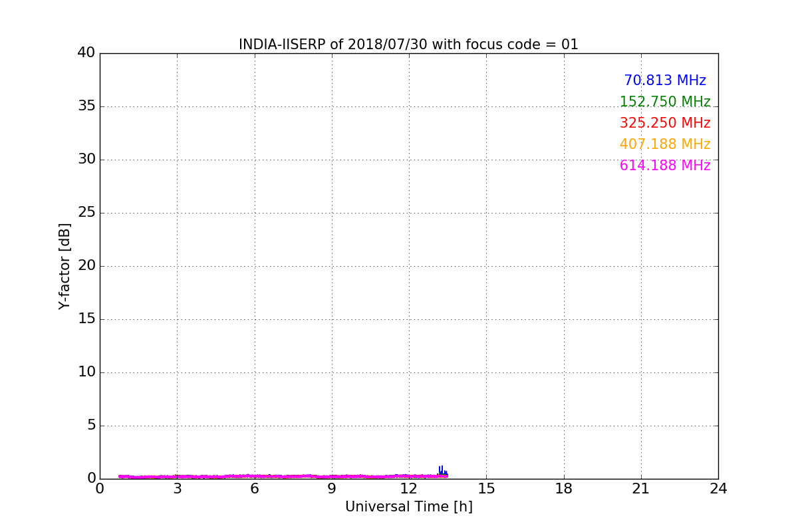Click the x-axis tick label 3
Viewport: 798px width, 532px height.
(x=177, y=489)
